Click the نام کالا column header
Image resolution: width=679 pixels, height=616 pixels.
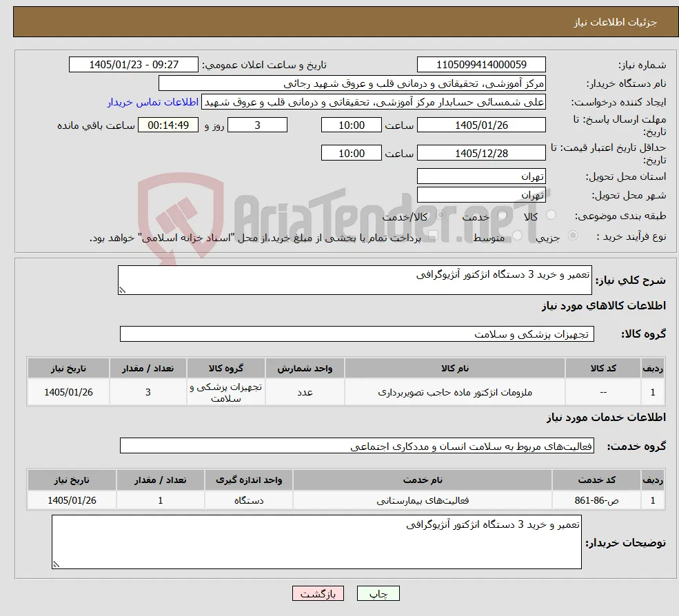click(455, 369)
